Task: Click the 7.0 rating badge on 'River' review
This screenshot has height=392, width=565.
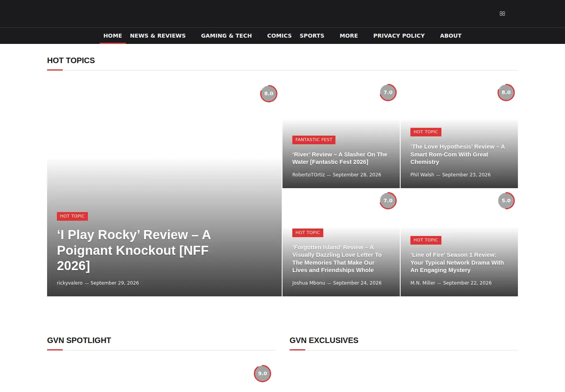Action: click(388, 93)
